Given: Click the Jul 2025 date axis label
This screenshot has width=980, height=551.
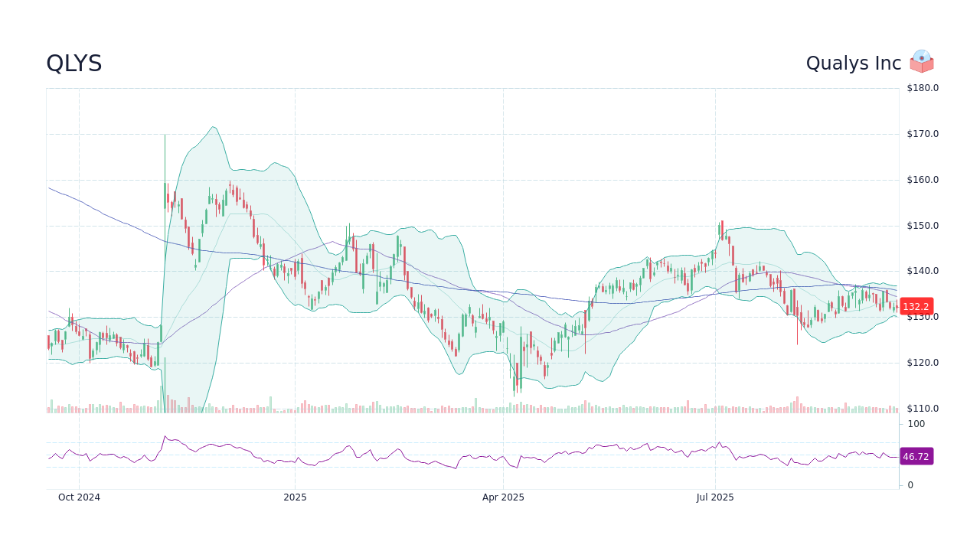Looking at the screenshot, I should [x=715, y=497].
